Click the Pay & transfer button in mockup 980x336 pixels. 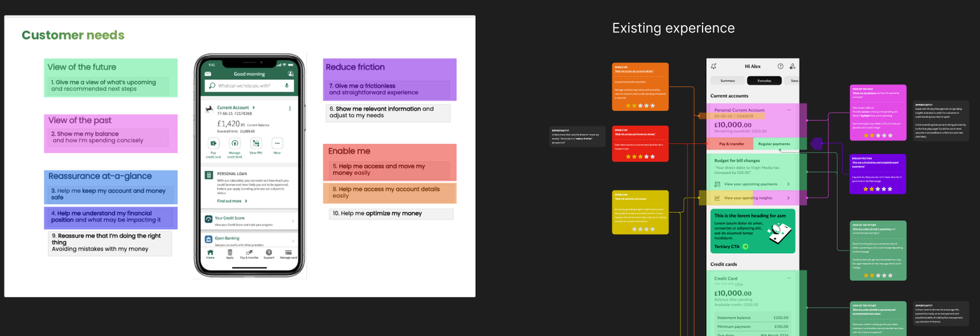tap(731, 144)
